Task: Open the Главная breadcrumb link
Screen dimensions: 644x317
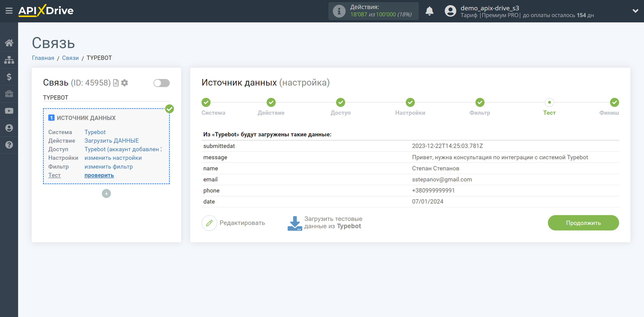Action: coord(43,58)
